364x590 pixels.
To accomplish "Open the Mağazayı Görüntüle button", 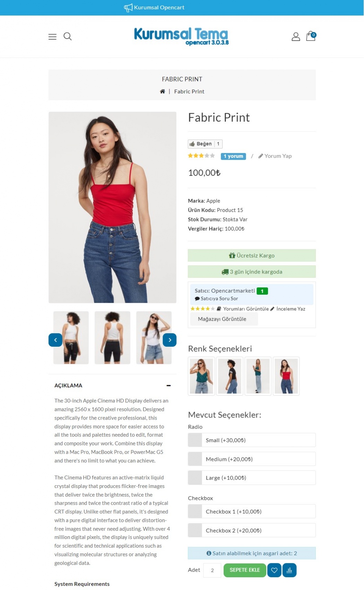I will (222, 319).
